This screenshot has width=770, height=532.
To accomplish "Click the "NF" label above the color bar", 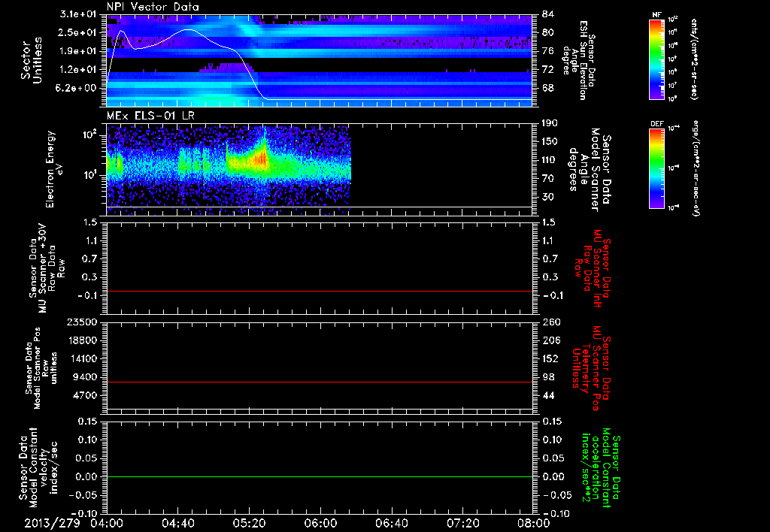I will click(656, 15).
